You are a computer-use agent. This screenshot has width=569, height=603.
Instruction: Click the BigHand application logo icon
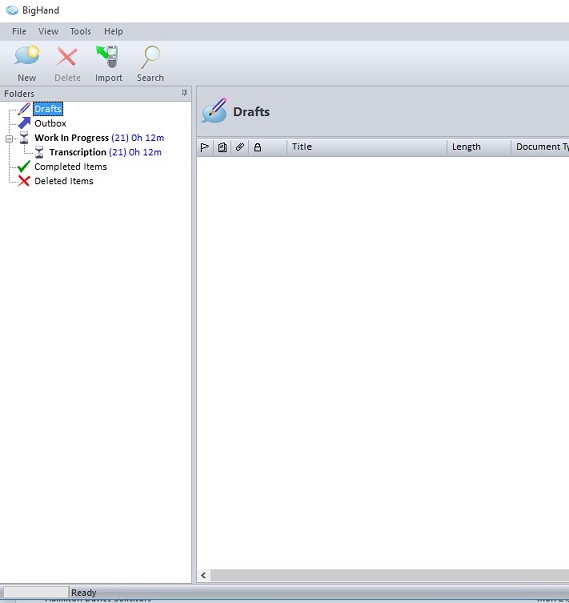12,10
